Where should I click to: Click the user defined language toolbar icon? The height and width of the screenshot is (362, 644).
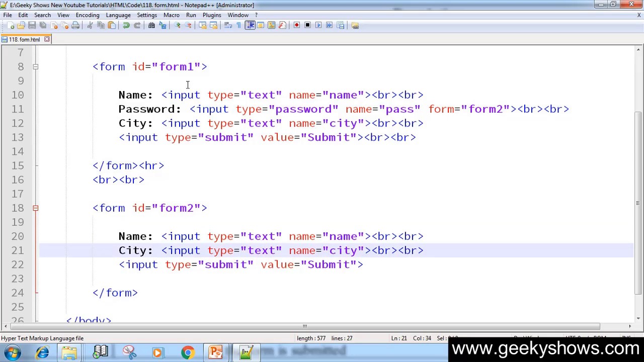point(261,25)
